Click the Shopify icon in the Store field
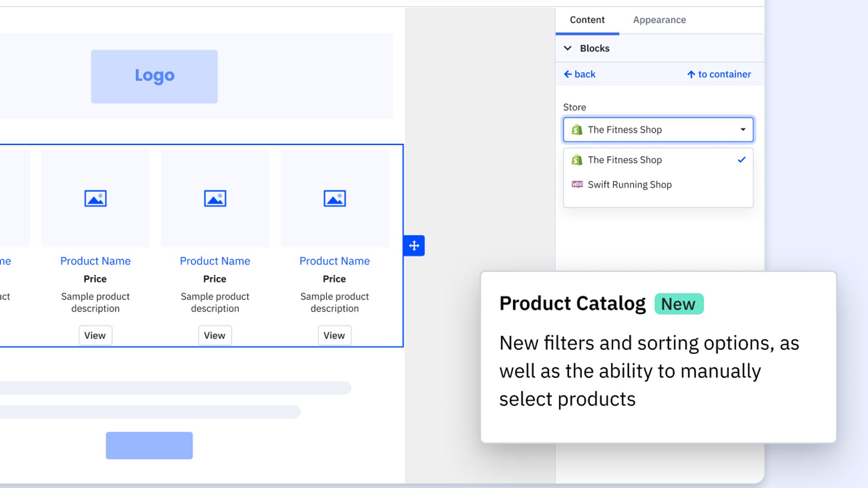 coord(577,130)
